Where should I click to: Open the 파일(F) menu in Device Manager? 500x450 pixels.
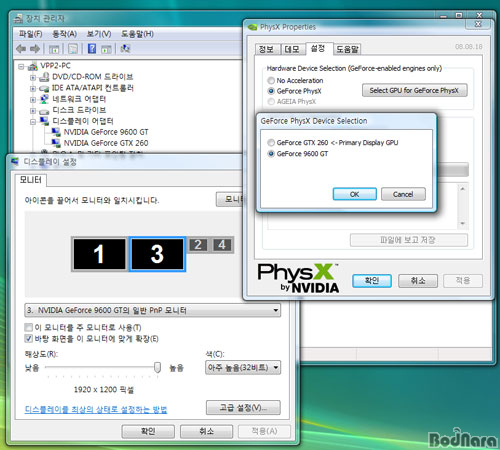[30, 34]
